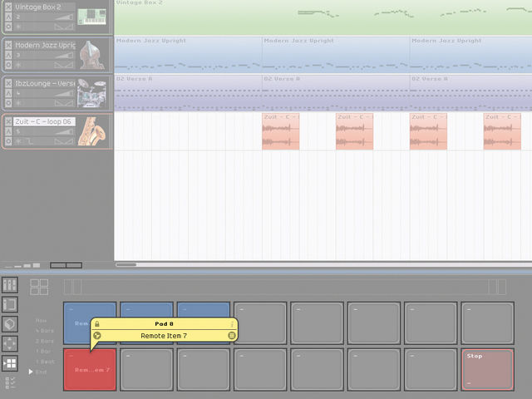Click the checklist options icon
Image resolution: width=532 pixels, height=399 pixels.
click(10, 382)
